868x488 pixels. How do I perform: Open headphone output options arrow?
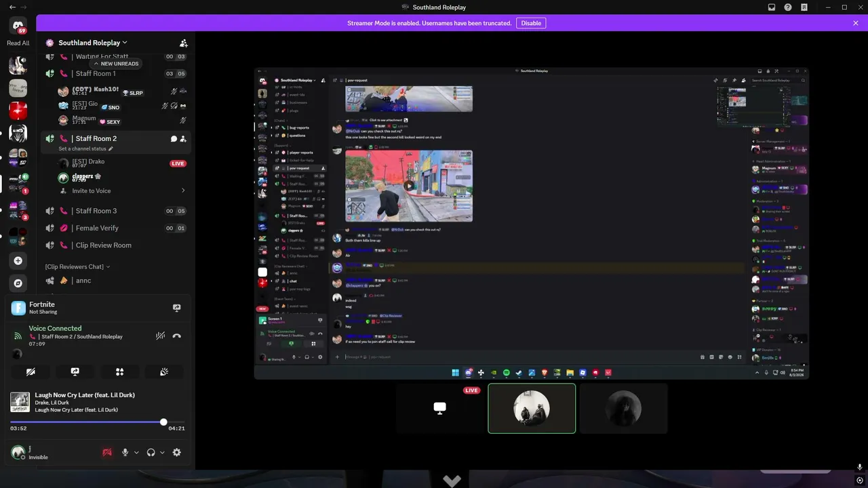(x=162, y=452)
